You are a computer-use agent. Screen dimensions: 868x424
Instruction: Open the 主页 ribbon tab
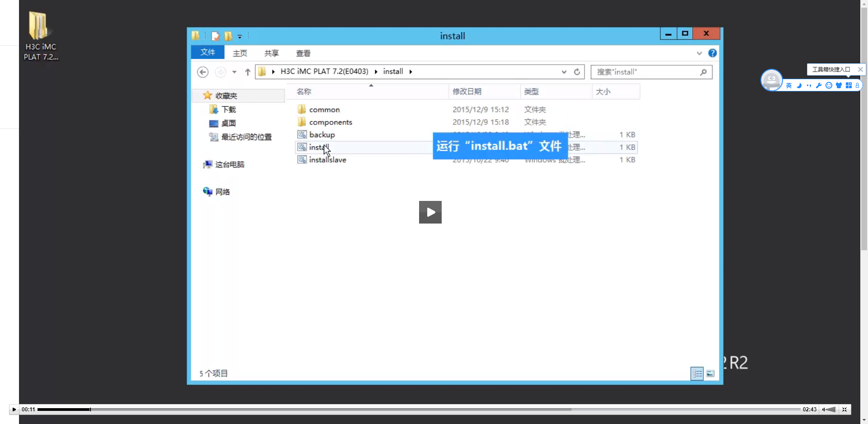click(240, 53)
